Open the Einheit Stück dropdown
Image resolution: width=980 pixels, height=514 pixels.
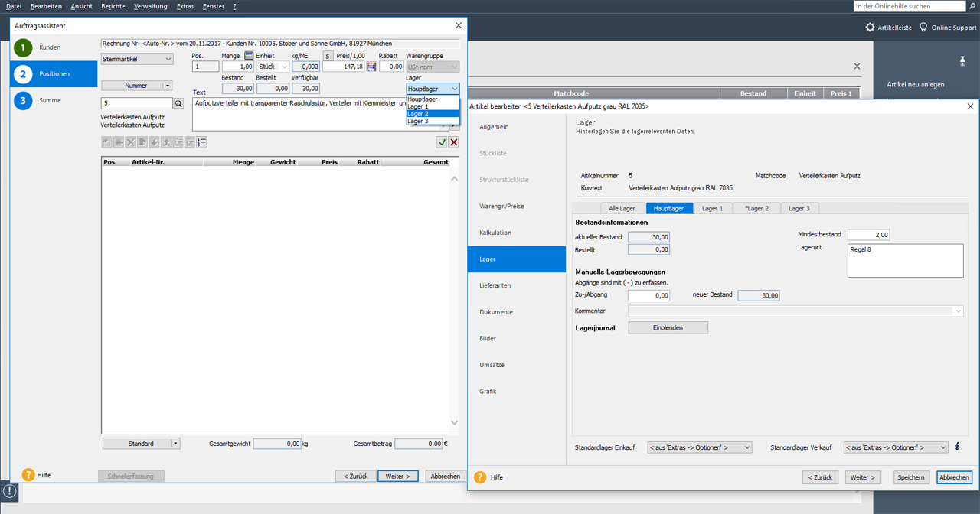click(272, 67)
